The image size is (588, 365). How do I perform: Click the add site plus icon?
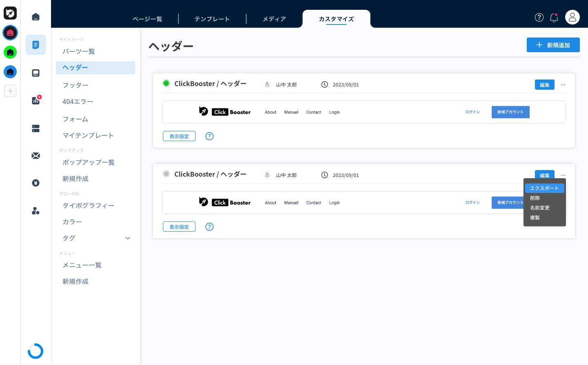(10, 91)
